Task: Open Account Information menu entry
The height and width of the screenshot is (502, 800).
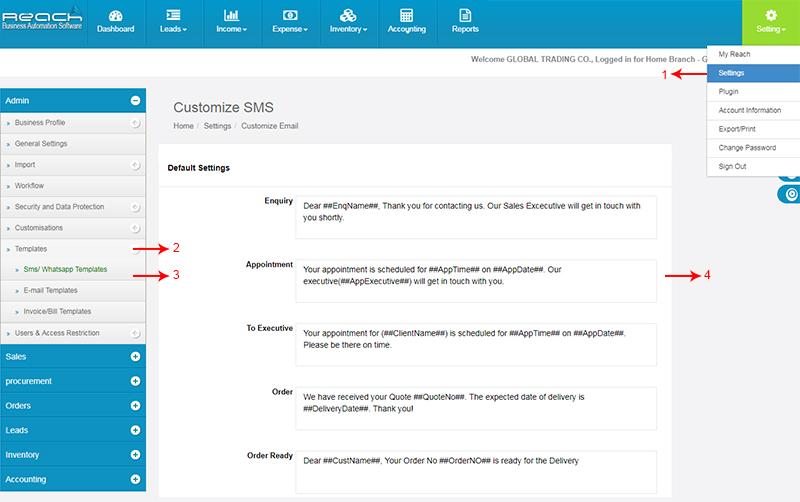Action: [753, 110]
